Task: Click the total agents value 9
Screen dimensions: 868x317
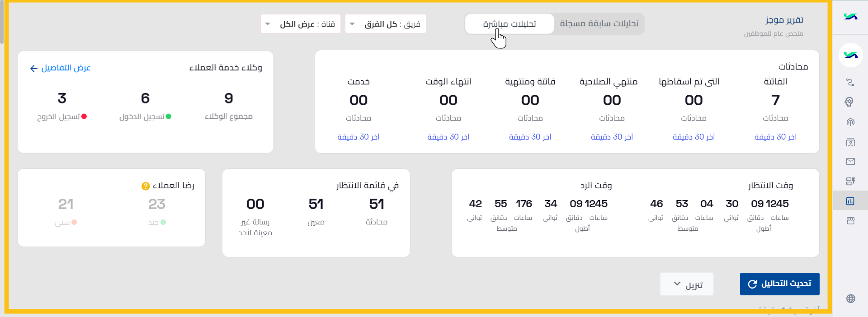Action: pyautogui.click(x=229, y=98)
